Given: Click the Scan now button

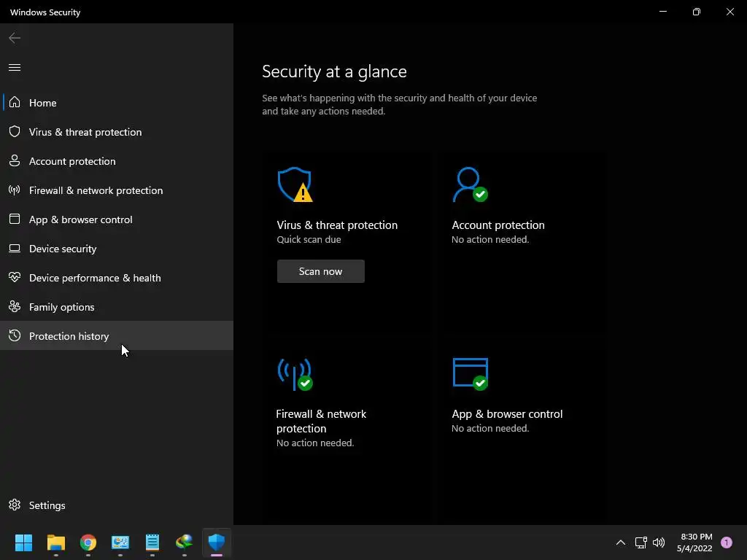Looking at the screenshot, I should coord(321,271).
